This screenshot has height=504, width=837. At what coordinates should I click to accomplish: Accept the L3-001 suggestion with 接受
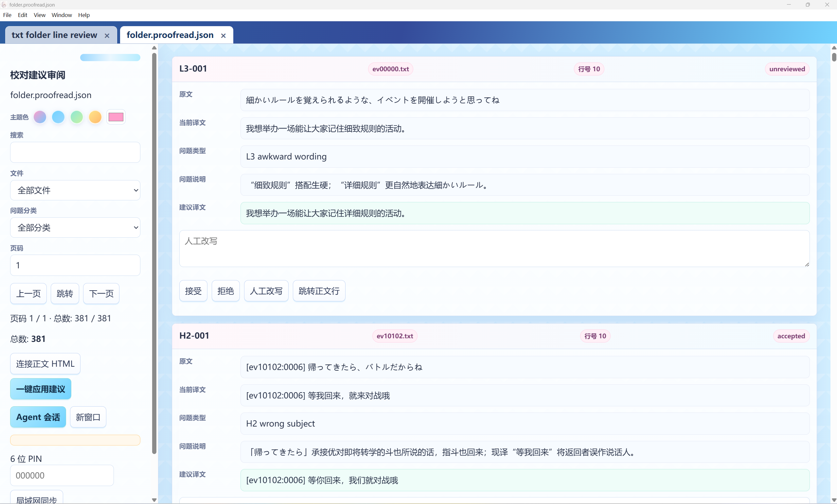pyautogui.click(x=193, y=291)
